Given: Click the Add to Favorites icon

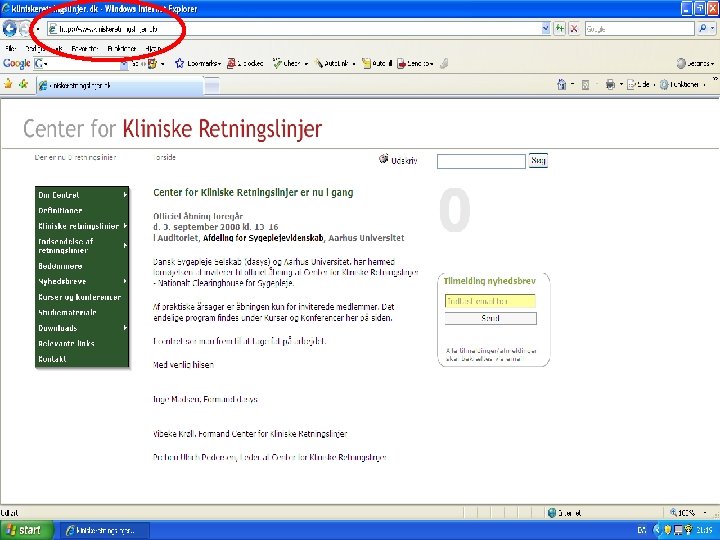Looking at the screenshot, I should (23, 84).
